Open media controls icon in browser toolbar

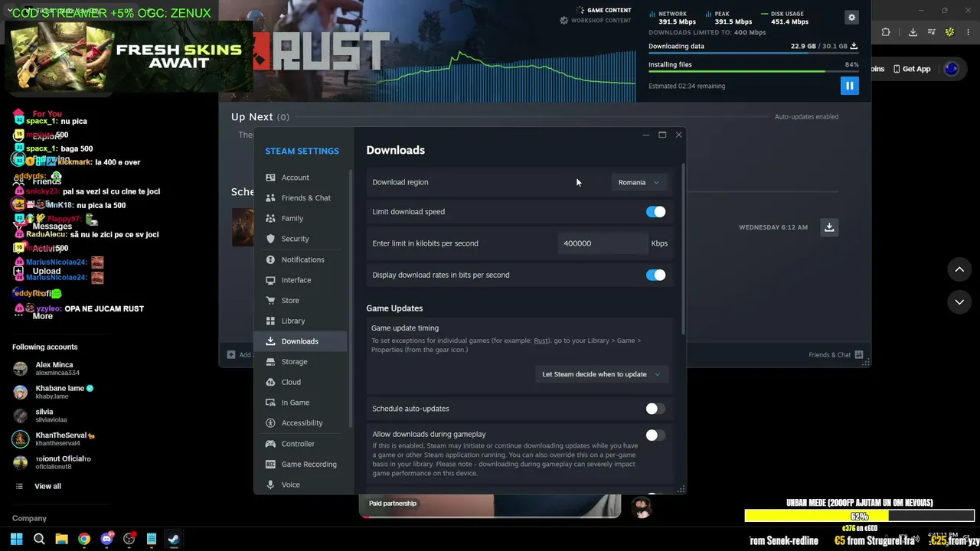[932, 32]
